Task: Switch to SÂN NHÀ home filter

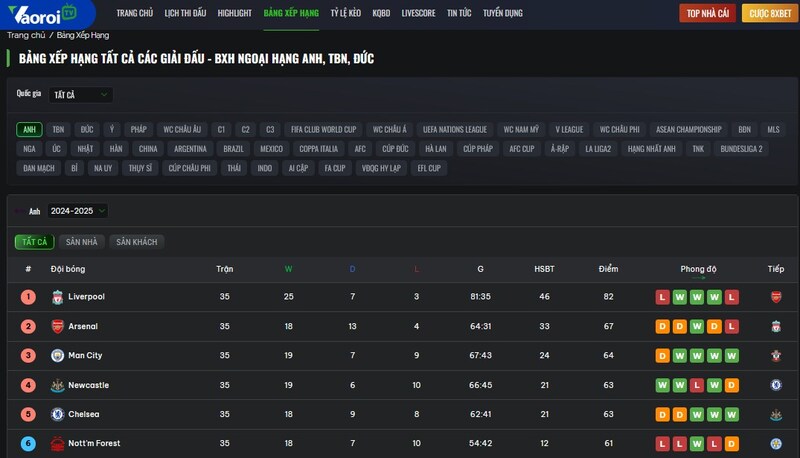Action: click(x=82, y=242)
